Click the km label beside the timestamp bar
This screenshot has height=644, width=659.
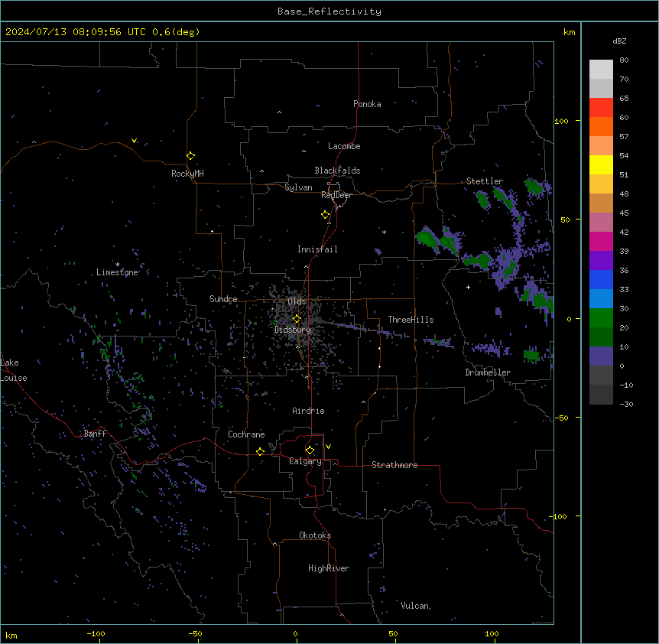tap(569, 32)
